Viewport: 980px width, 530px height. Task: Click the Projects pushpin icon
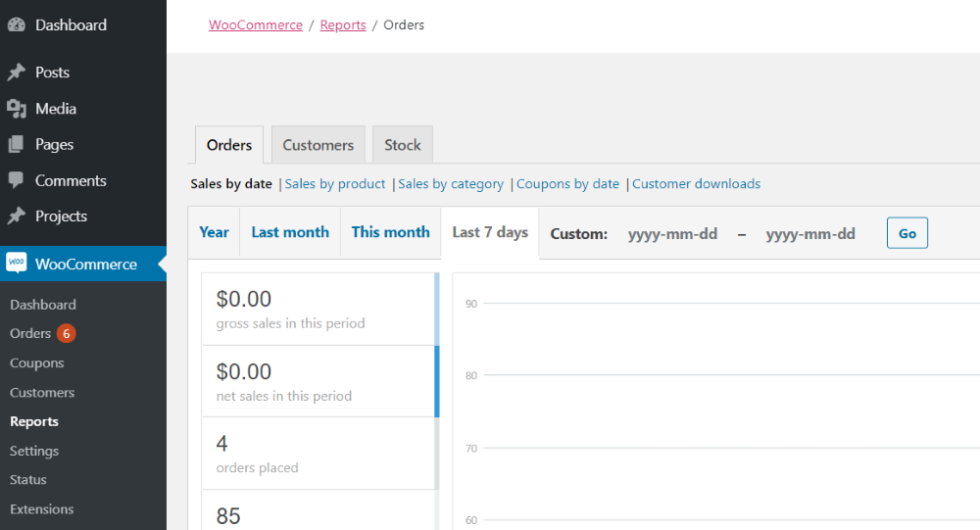click(17, 217)
